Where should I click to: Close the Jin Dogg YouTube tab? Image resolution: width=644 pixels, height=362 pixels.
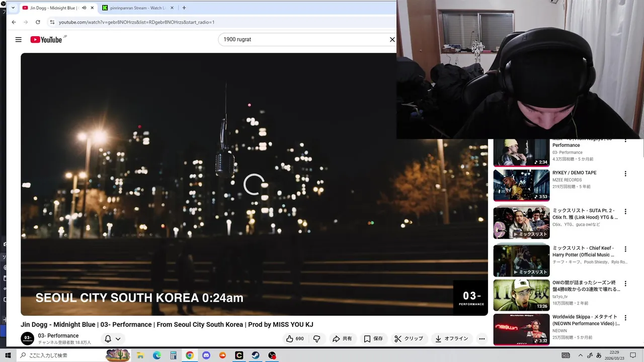pos(92,8)
